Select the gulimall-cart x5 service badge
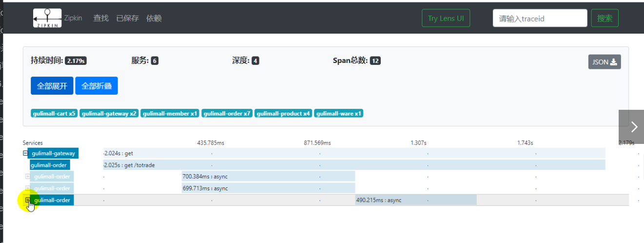The height and width of the screenshot is (243, 644). [54, 113]
